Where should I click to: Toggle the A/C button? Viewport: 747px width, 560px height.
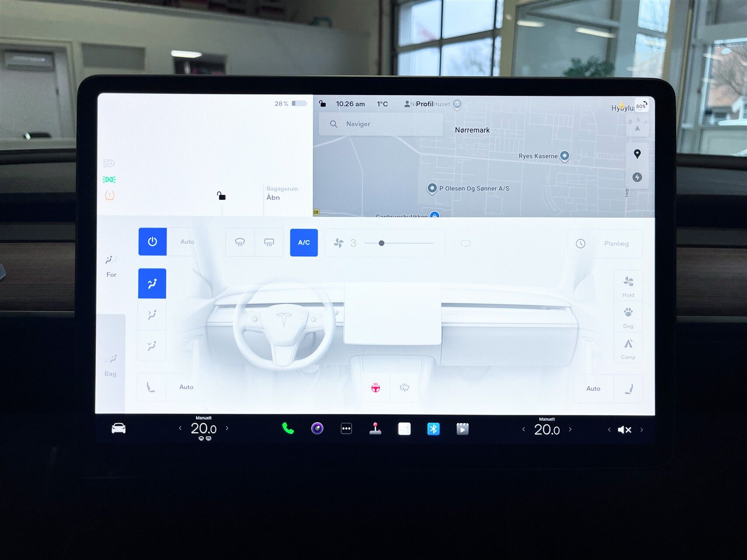(304, 242)
